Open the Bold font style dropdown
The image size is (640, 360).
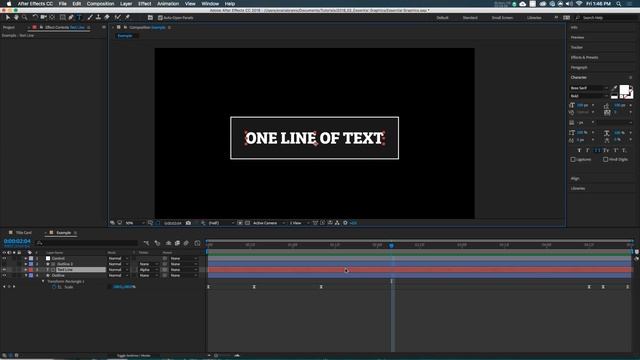coord(589,96)
